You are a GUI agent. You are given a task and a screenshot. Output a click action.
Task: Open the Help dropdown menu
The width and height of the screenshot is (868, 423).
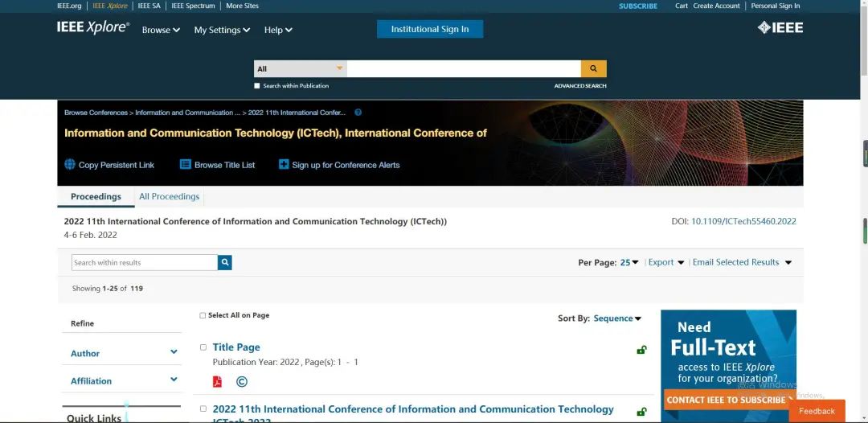pyautogui.click(x=278, y=30)
